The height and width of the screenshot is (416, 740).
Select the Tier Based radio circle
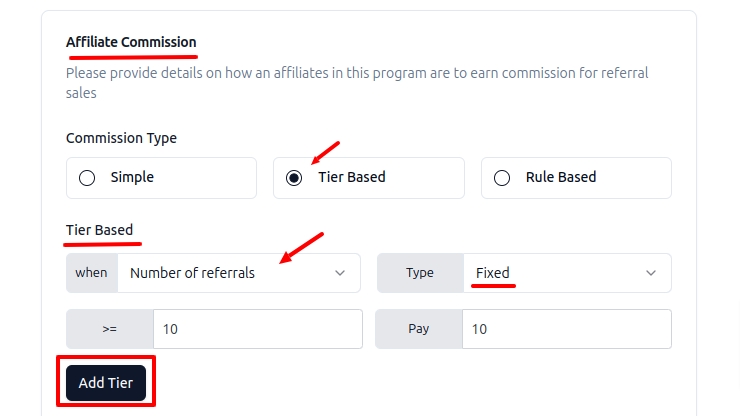tap(294, 178)
